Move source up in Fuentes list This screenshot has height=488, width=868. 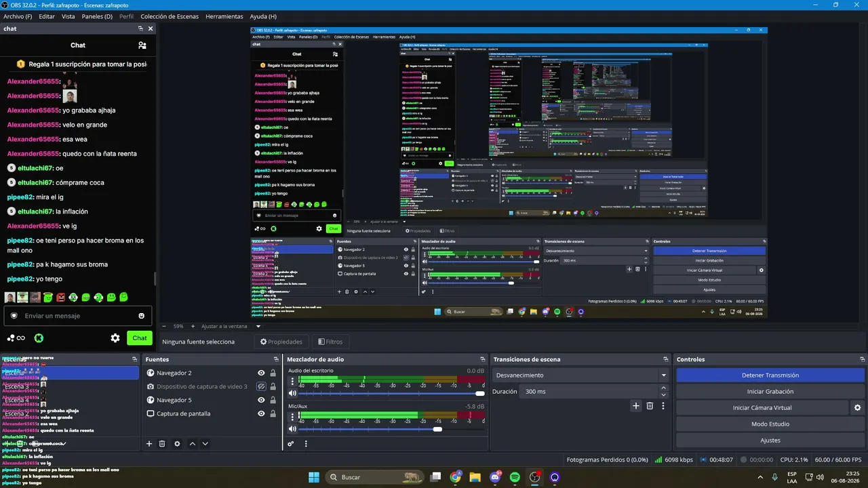193,444
